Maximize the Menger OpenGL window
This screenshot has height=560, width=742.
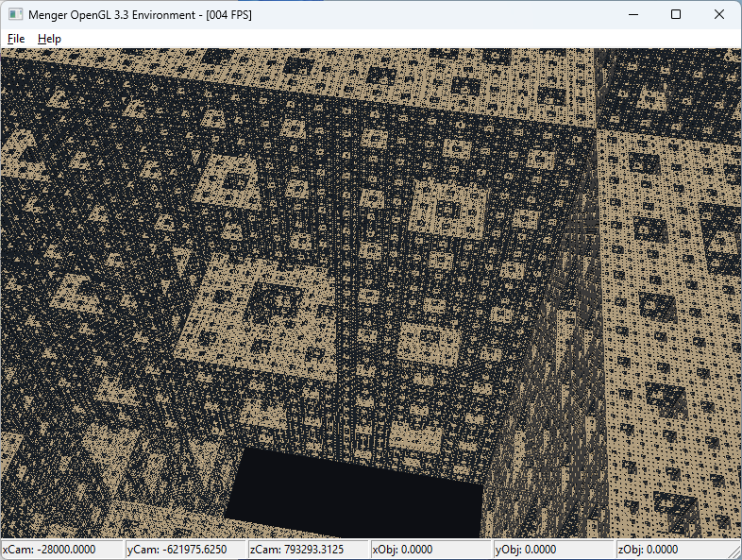676,15
